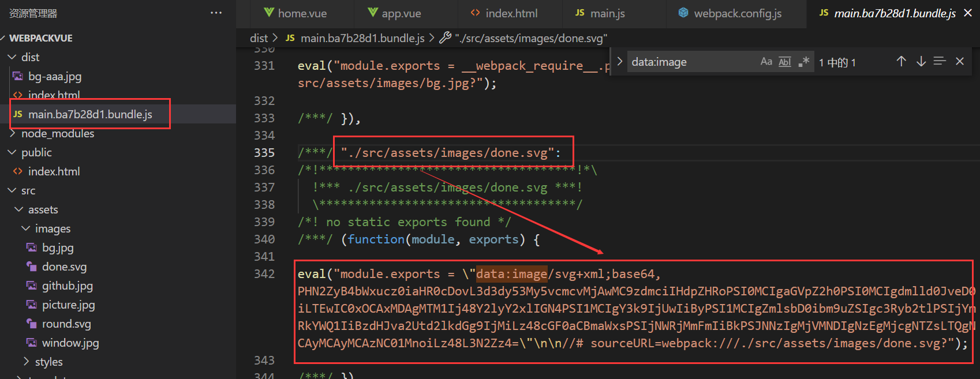
Task: Collapse the assets folder
Action: coord(43,209)
